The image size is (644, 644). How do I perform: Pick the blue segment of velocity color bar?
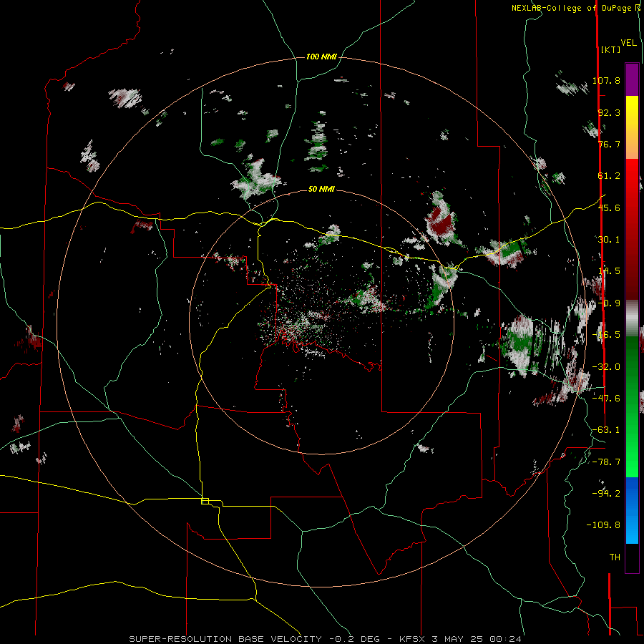[632, 510]
